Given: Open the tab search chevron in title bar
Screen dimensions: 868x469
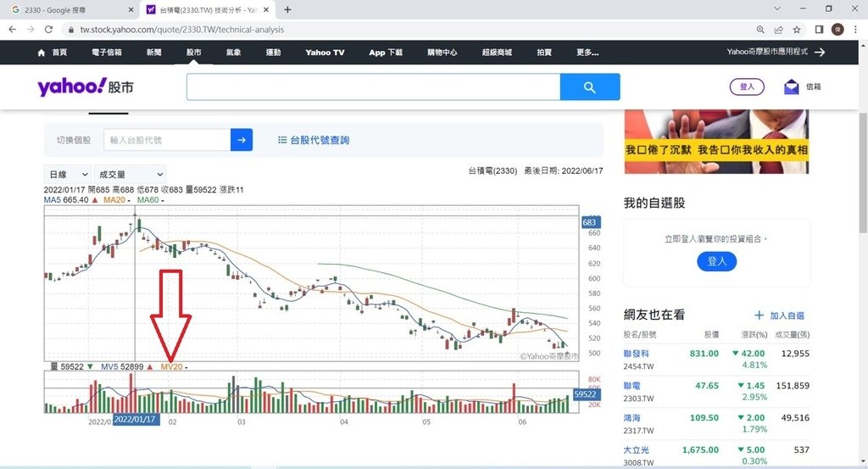Looking at the screenshot, I should click(777, 8).
